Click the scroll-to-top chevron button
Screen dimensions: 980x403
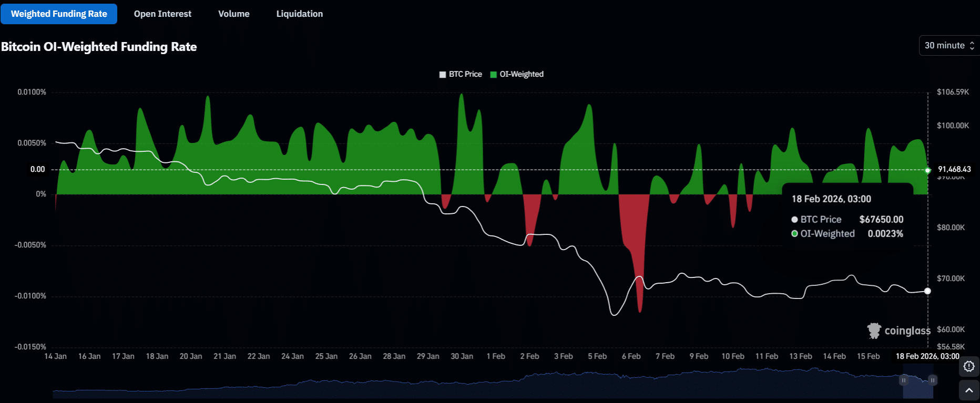point(969,390)
